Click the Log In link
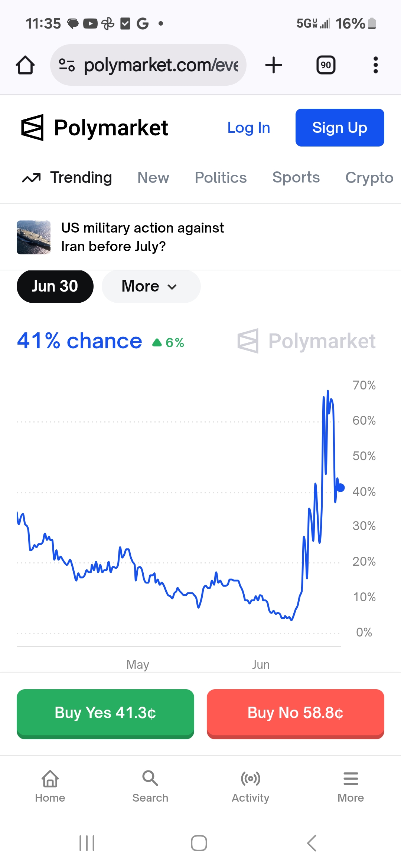 point(249,128)
